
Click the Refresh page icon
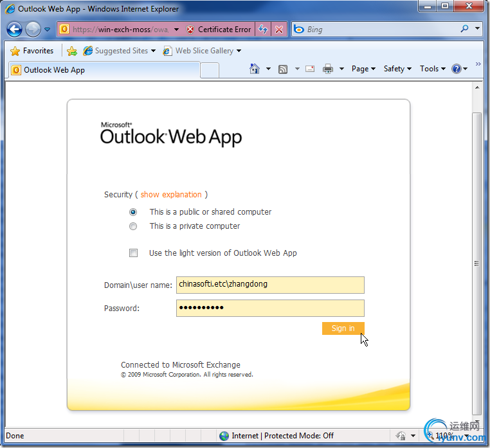263,30
